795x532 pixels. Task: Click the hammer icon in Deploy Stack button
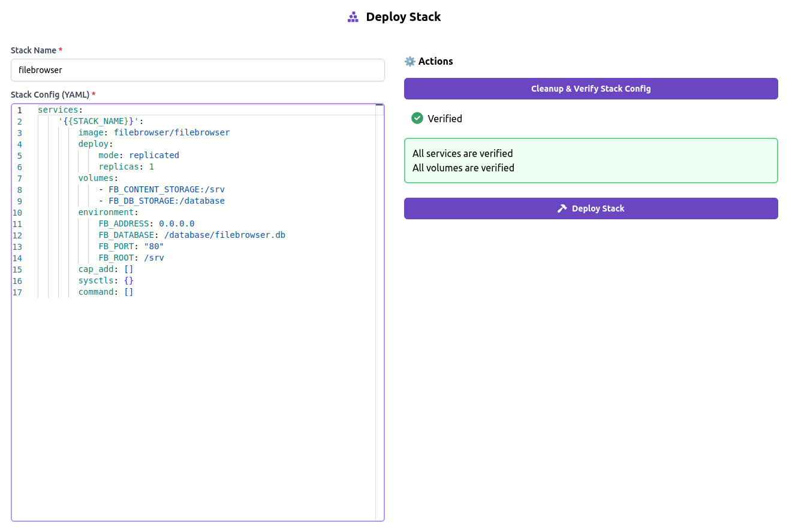[562, 208]
